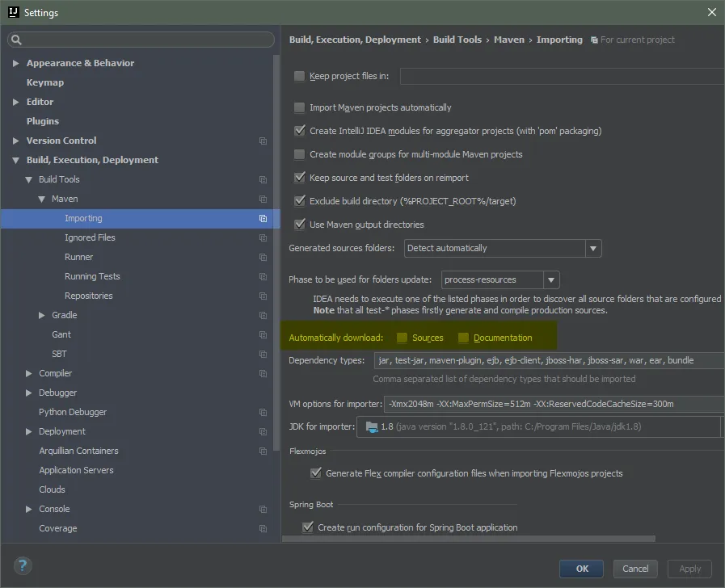This screenshot has width=725, height=588.
Task: Click the For current project icon
Action: click(594, 40)
